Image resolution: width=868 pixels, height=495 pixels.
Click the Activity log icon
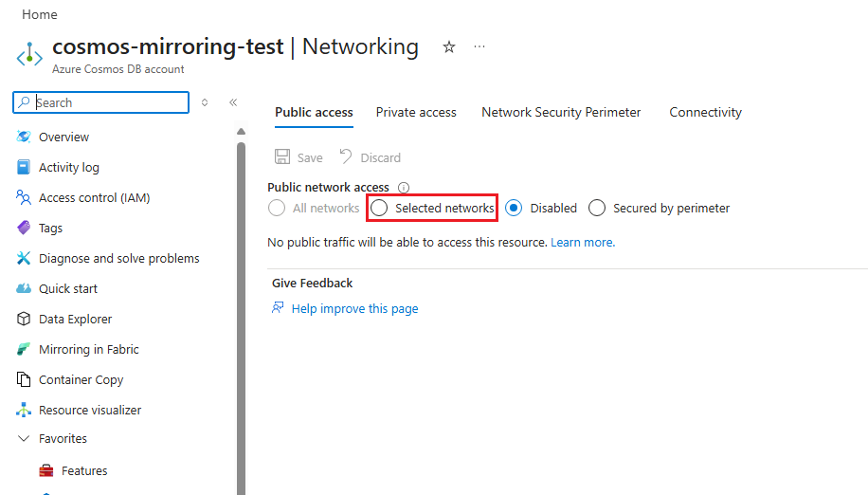pyautogui.click(x=24, y=167)
